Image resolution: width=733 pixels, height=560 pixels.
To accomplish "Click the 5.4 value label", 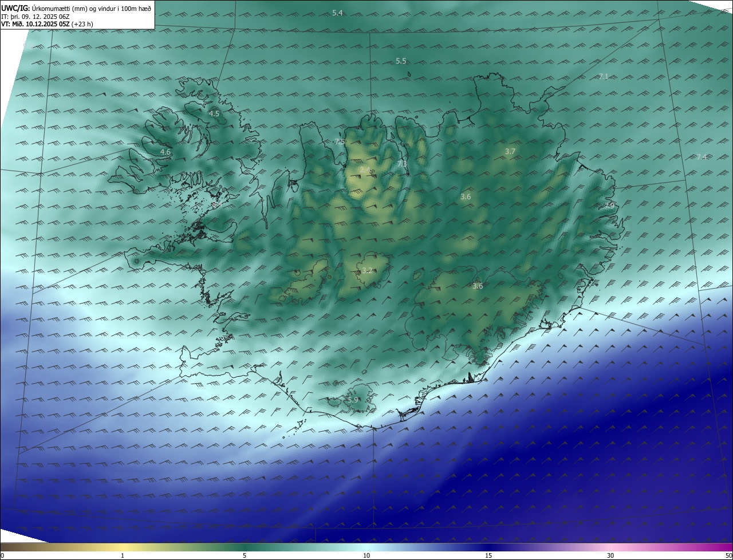I will pos(337,13).
